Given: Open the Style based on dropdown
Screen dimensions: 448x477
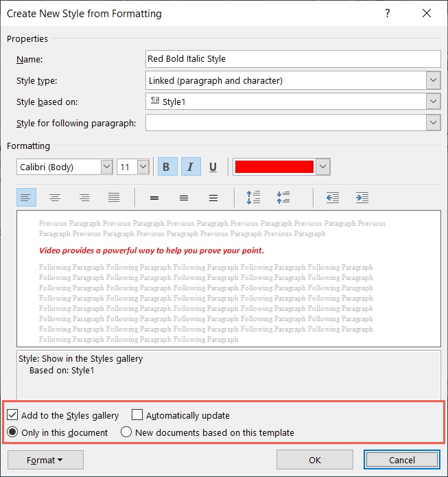Looking at the screenshot, I should 434,102.
